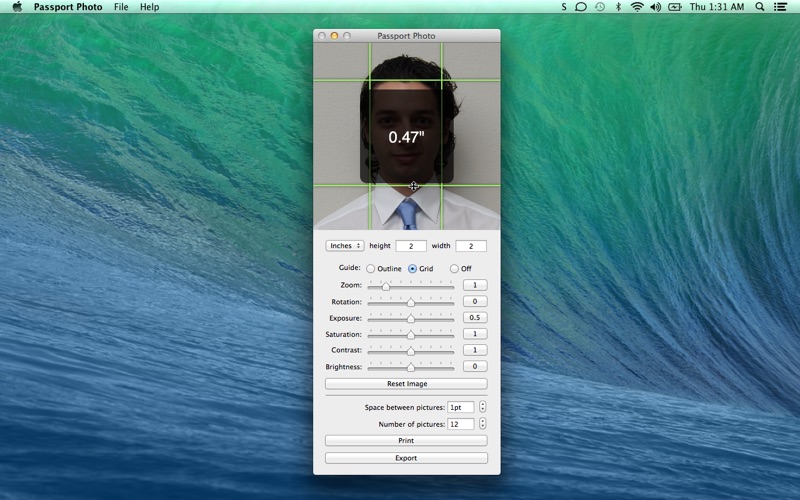Select the Off guide radio button
This screenshot has height=500, width=800.
[454, 268]
